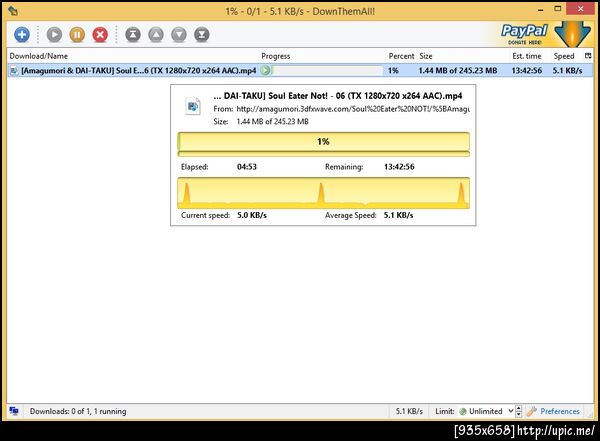
Task: Click the speed limit stepper arrows
Action: click(518, 411)
